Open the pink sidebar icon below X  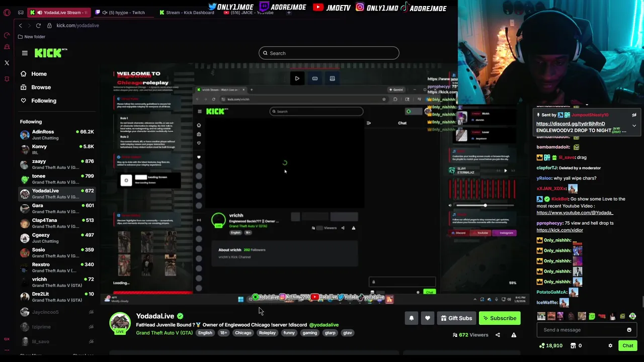pos(7,79)
